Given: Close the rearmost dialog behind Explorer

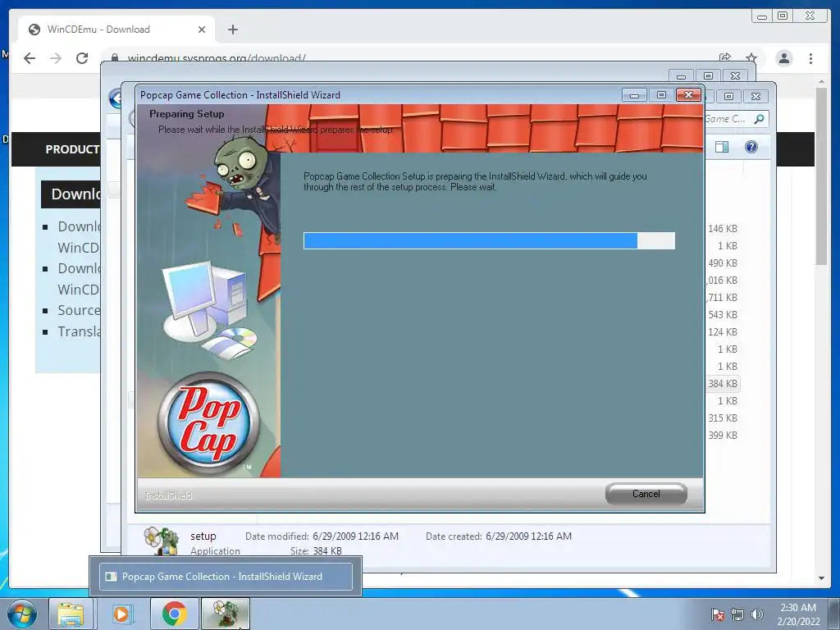Looking at the screenshot, I should [735, 76].
